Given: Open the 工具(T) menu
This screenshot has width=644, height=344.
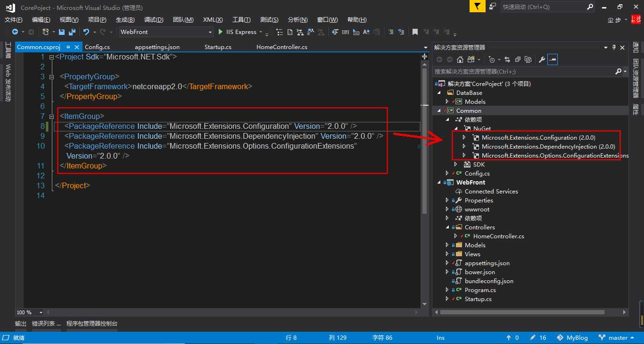Looking at the screenshot, I should coord(241,20).
